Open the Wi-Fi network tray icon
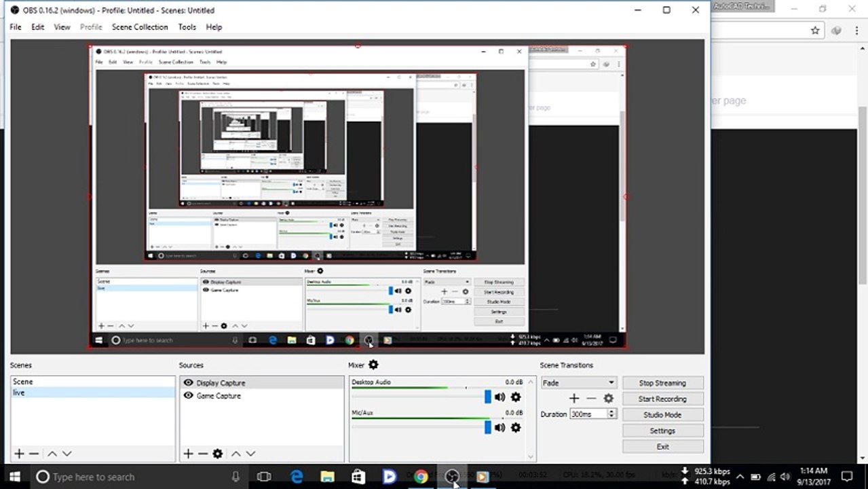 pos(770,477)
